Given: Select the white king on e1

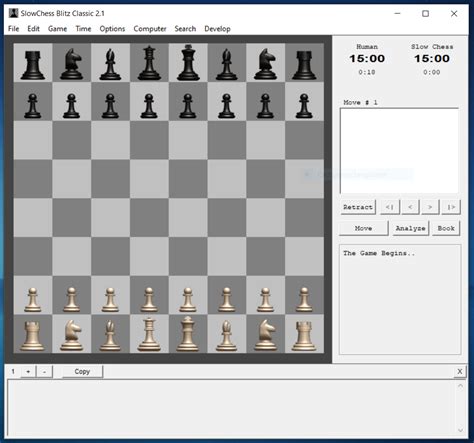Looking at the screenshot, I should pos(188,334).
